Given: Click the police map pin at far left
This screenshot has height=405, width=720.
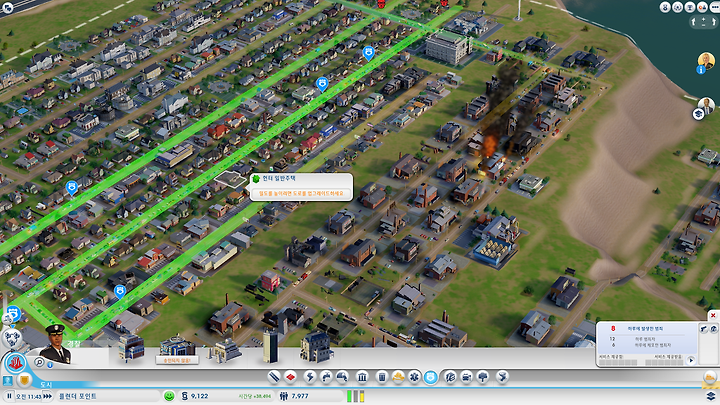Looking at the screenshot, I should click(x=71, y=188).
